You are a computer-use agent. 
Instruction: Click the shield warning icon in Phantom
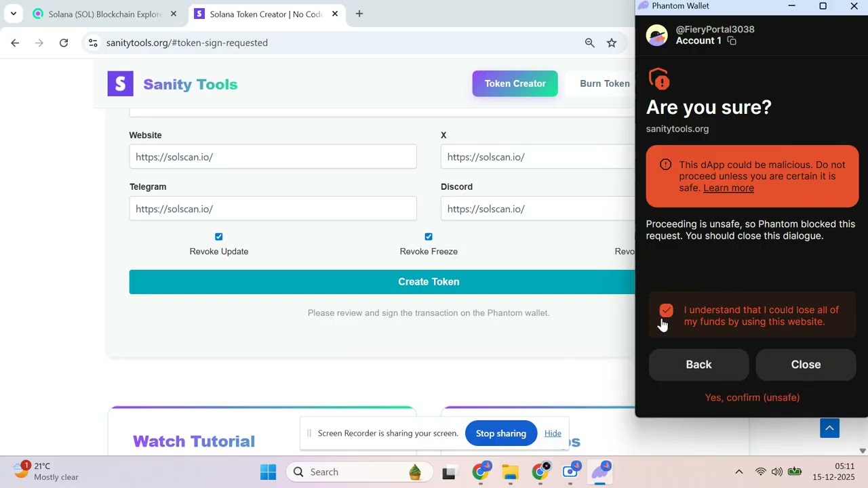pos(659,79)
